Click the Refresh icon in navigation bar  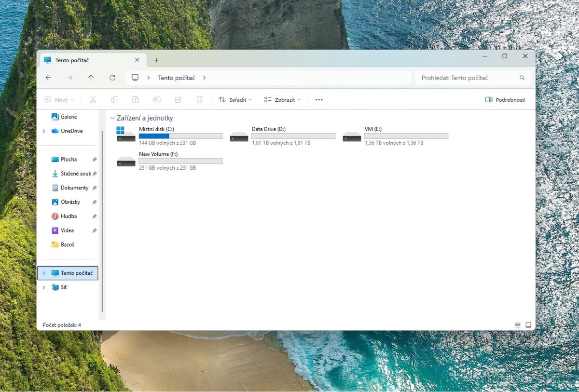point(112,78)
